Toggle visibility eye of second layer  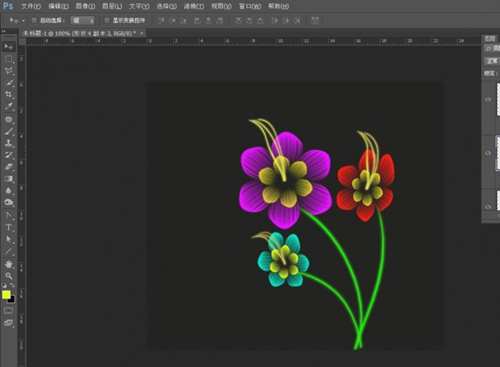tap(488, 153)
